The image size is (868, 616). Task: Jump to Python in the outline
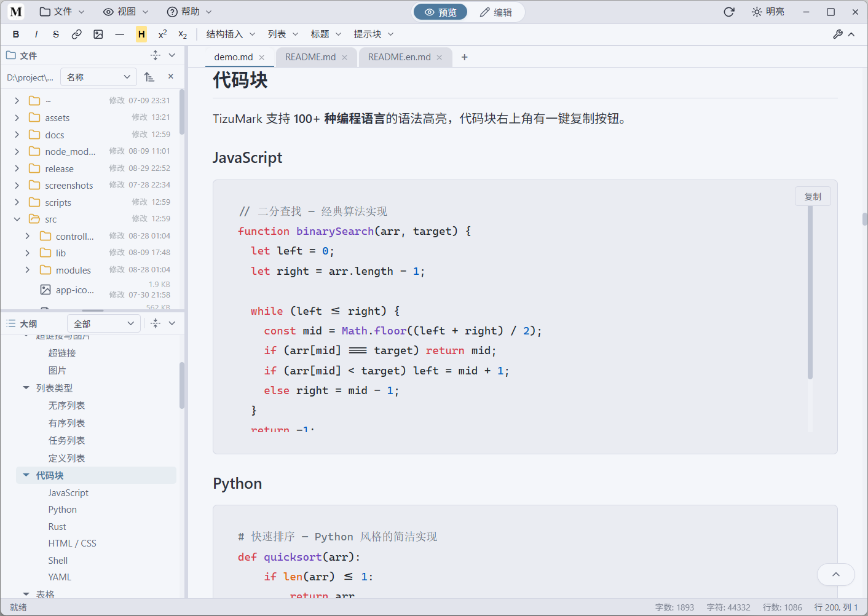[63, 510]
